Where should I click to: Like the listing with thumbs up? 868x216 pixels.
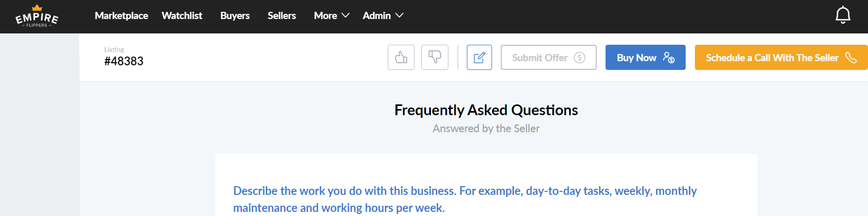tap(401, 58)
